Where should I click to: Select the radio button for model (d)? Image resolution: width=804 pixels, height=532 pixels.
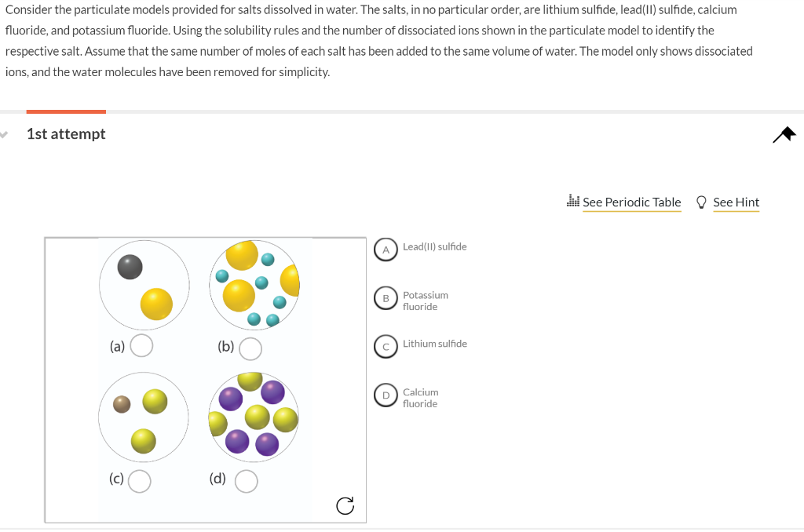point(246,481)
